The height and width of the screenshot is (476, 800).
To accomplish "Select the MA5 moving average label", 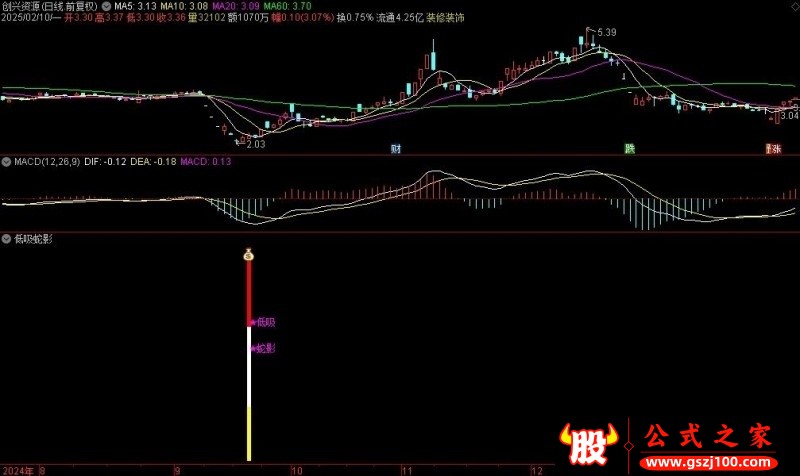I will coord(135,6).
